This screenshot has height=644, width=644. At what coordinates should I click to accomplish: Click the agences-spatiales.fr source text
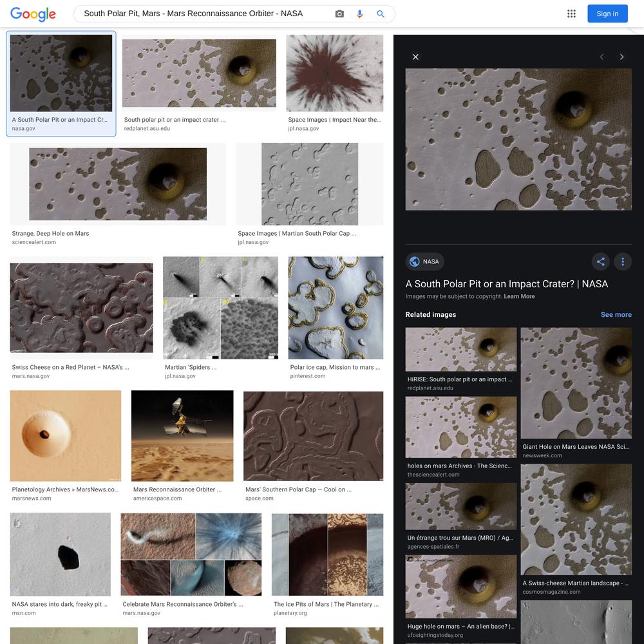pyautogui.click(x=433, y=547)
